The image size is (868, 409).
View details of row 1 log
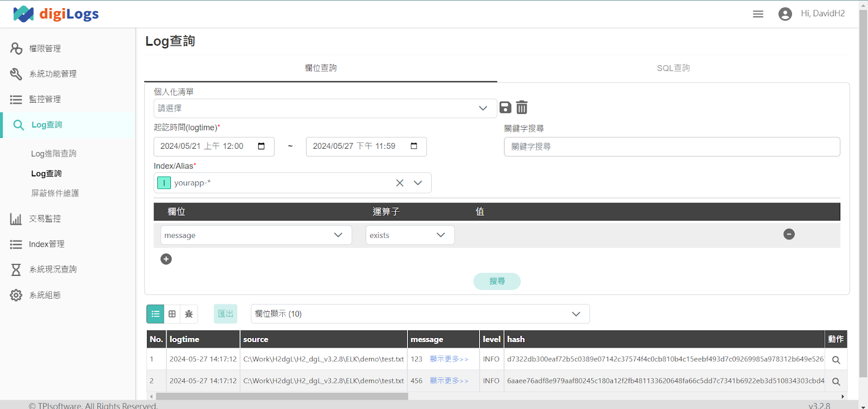(836, 360)
